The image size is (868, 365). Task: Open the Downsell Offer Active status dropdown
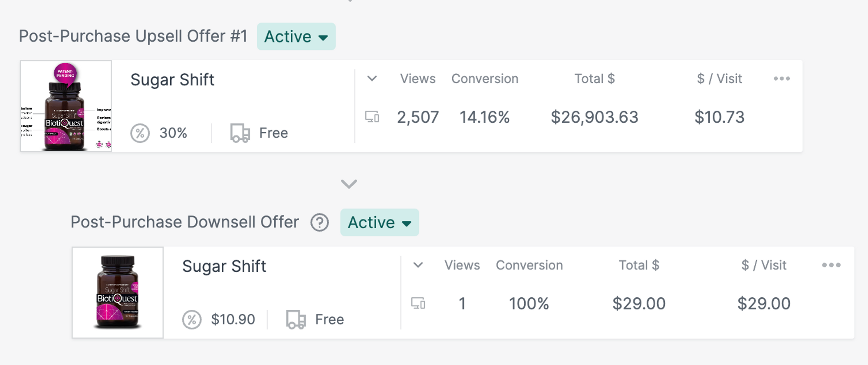point(380,222)
